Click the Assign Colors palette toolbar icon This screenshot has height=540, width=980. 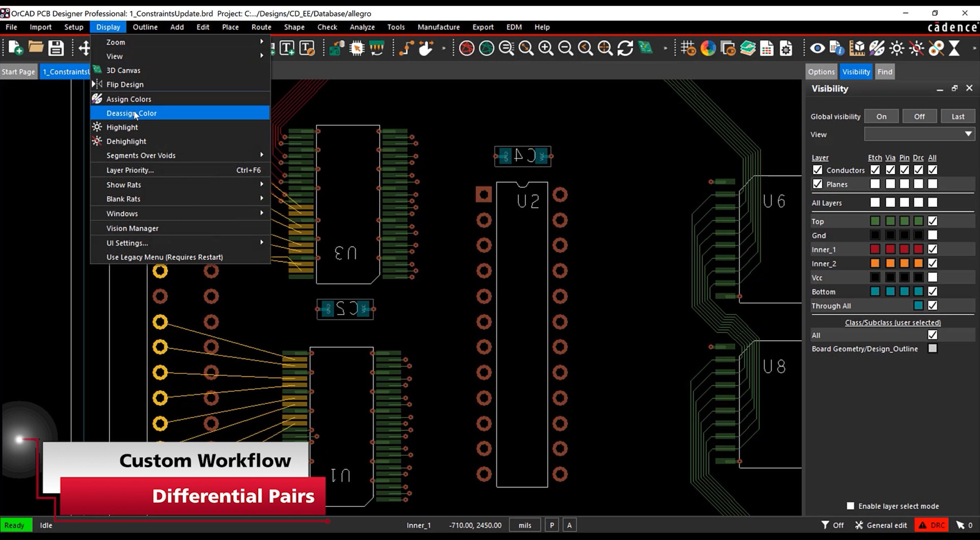coord(877,48)
